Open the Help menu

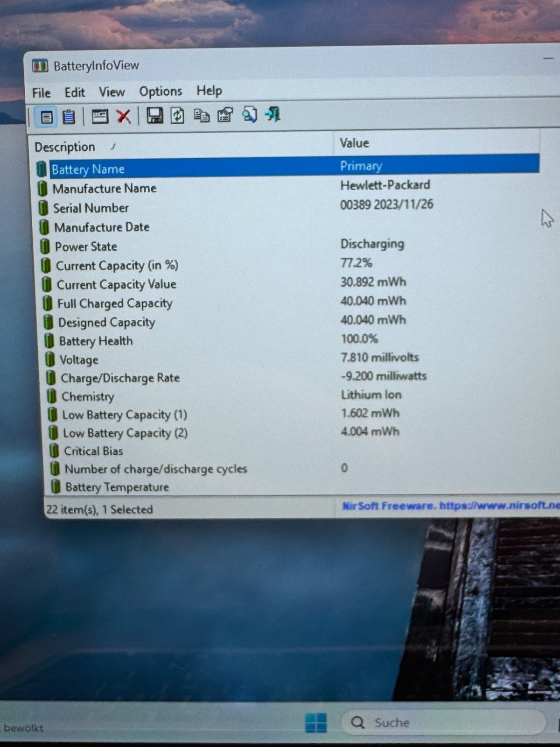coord(209,91)
